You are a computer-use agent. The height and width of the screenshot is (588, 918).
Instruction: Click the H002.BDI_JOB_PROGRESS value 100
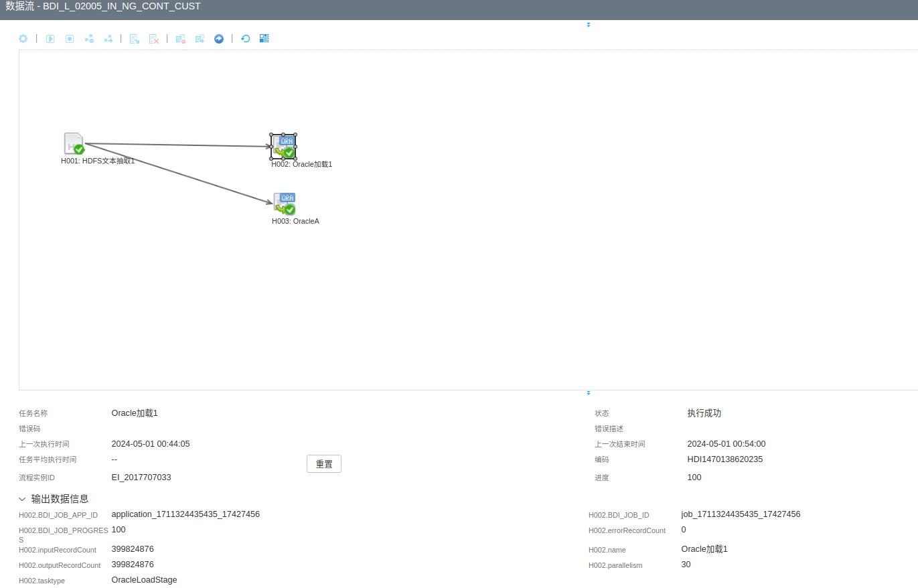(119, 530)
